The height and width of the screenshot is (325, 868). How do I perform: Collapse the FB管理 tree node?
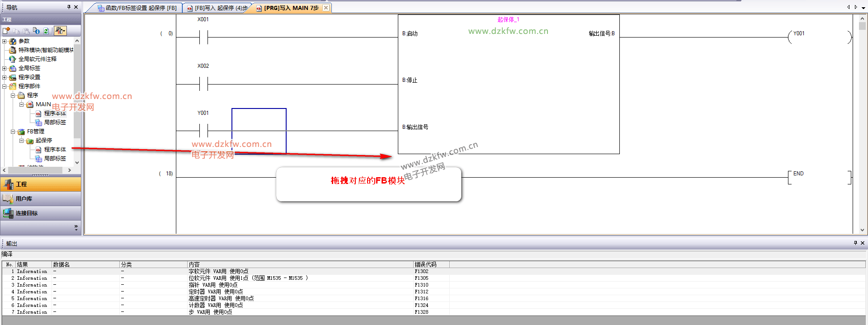point(13,132)
